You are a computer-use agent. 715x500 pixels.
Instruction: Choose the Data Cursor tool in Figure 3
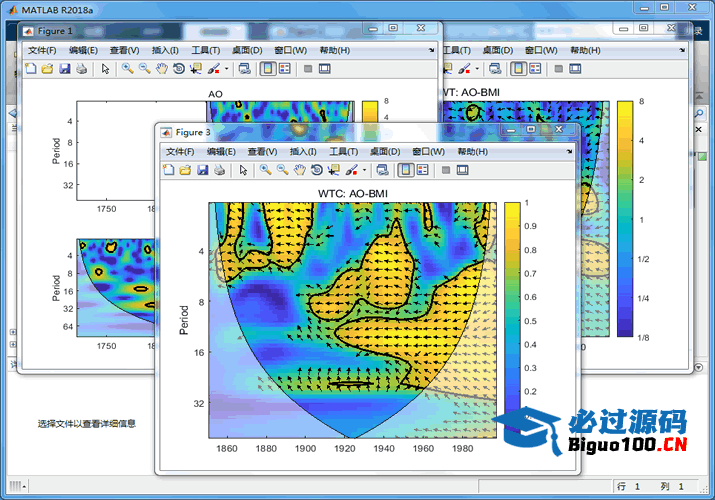(333, 170)
